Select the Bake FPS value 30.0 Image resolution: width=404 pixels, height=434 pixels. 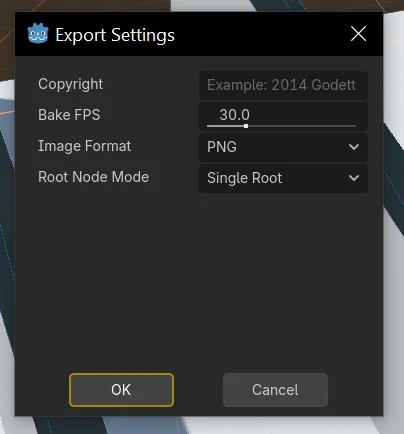[234, 115]
